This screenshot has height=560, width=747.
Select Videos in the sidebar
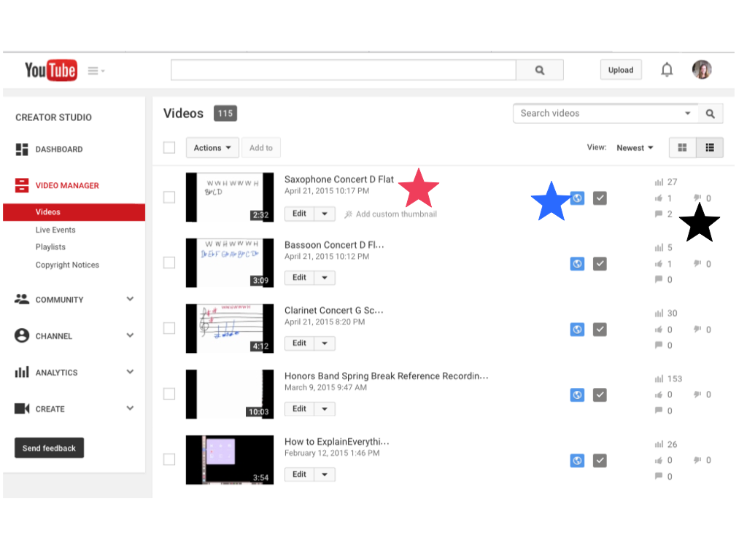pyautogui.click(x=74, y=212)
